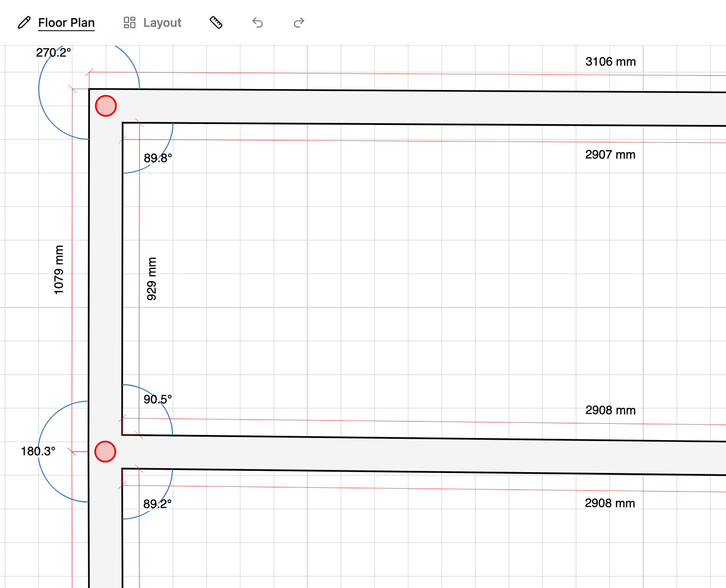
Task: Click the pencil icon beside Floor Plan
Action: pos(24,22)
